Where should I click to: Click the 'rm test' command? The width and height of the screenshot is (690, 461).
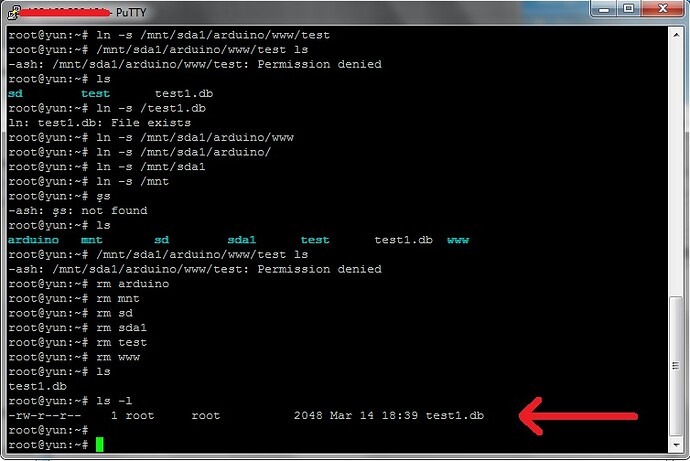121,342
